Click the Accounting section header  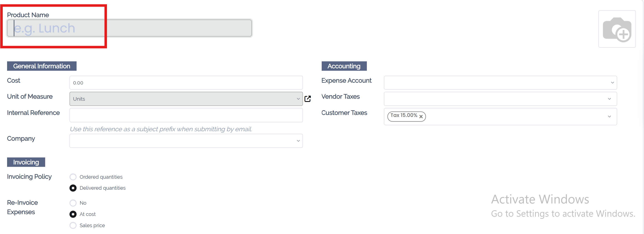click(344, 66)
